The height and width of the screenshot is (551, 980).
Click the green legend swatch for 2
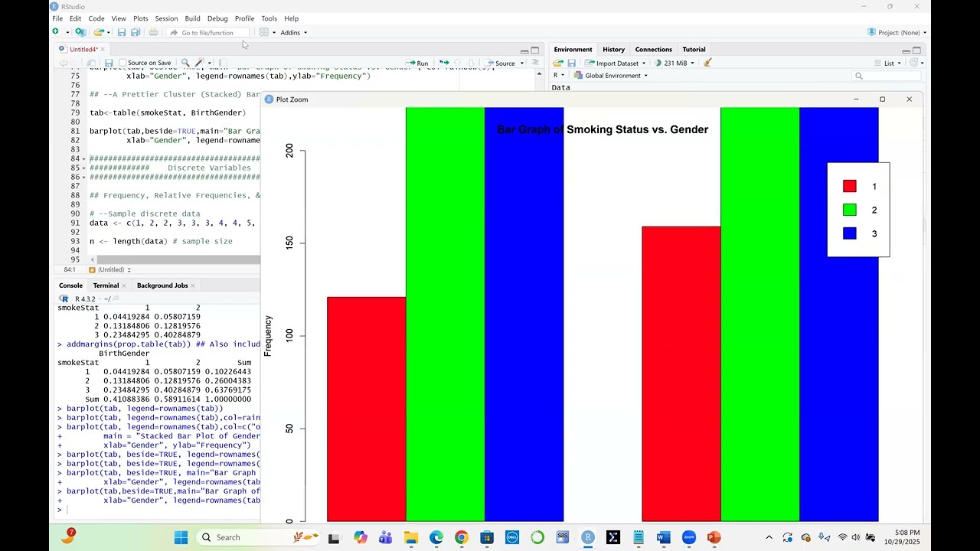[x=849, y=210]
